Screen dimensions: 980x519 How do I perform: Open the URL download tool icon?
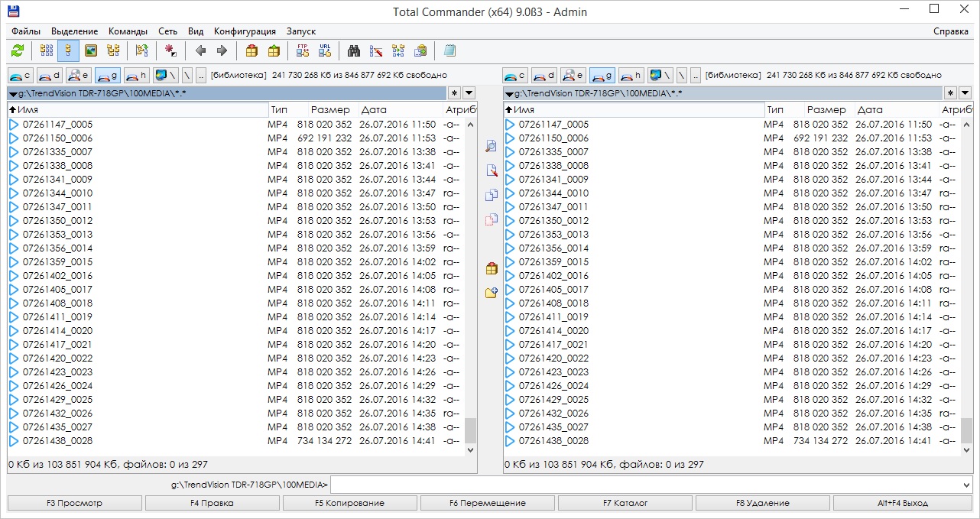pos(325,51)
